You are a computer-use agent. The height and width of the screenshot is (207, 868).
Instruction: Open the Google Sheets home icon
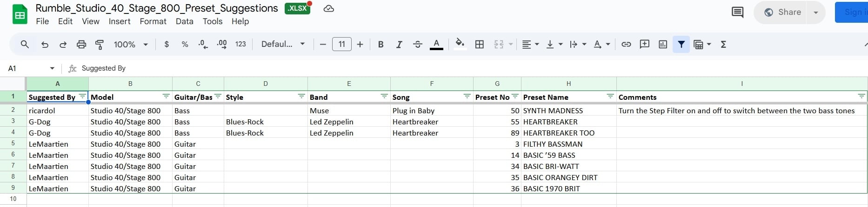pyautogui.click(x=20, y=14)
